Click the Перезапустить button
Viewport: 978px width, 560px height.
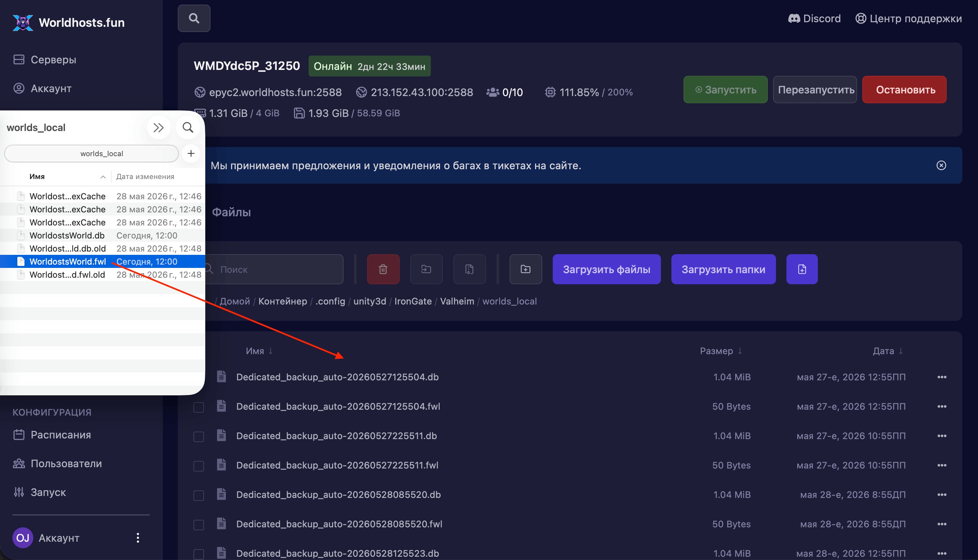815,90
